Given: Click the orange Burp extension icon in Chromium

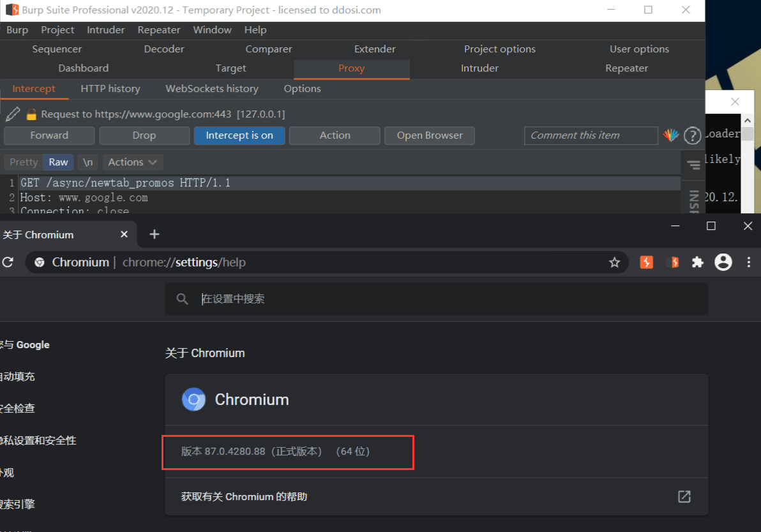Looking at the screenshot, I should click(647, 262).
